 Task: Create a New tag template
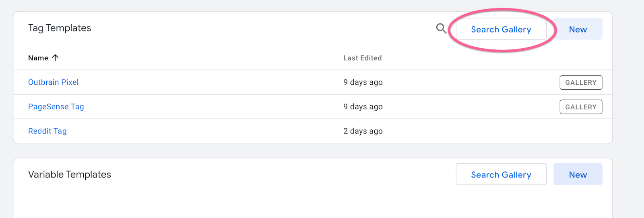[x=578, y=29]
